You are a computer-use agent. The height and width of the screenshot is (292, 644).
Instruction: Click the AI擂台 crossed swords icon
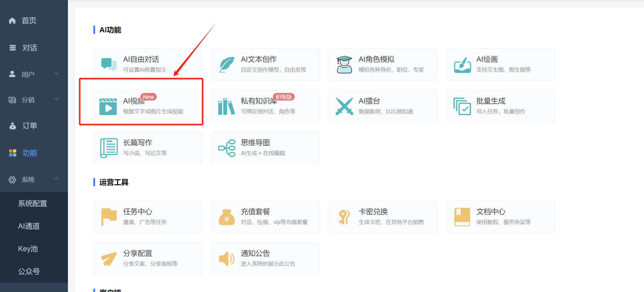click(x=344, y=106)
